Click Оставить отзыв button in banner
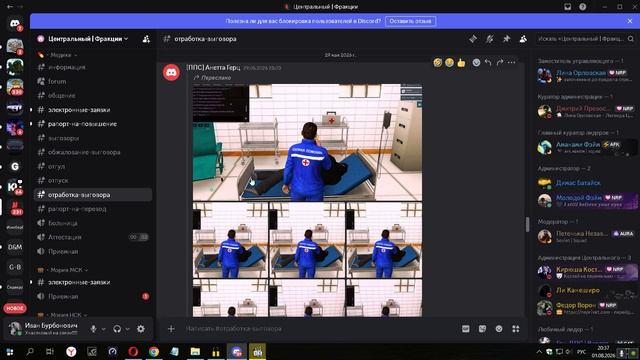The image size is (640, 360). click(x=410, y=21)
